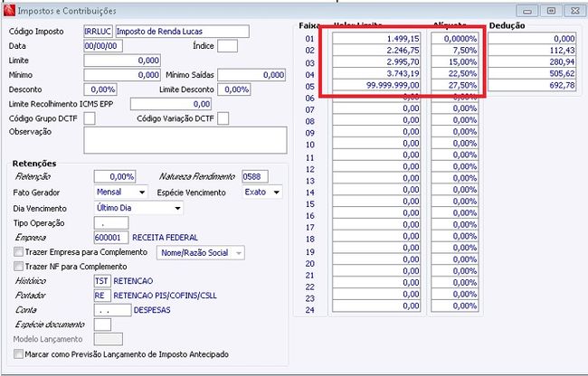Select the Natureza Rendimento field 0588
588x376 pixels.
coord(255,176)
